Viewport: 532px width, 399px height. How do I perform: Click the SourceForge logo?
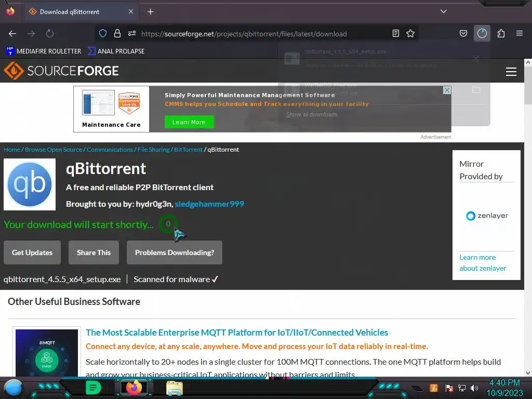coord(61,71)
